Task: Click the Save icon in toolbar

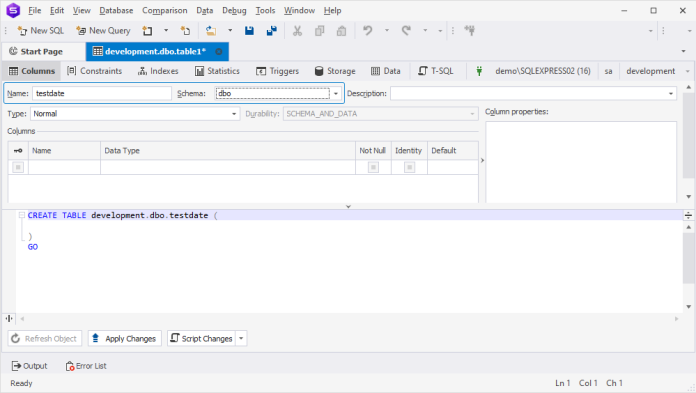Action: click(249, 31)
